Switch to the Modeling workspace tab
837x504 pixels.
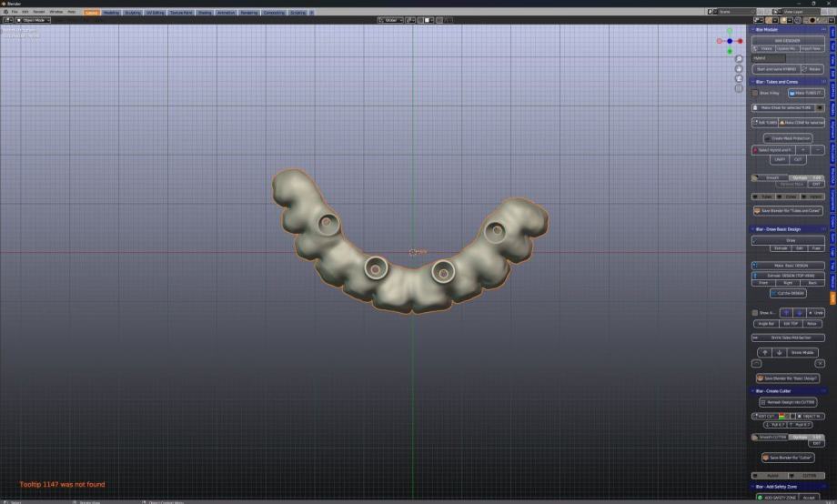coord(111,12)
